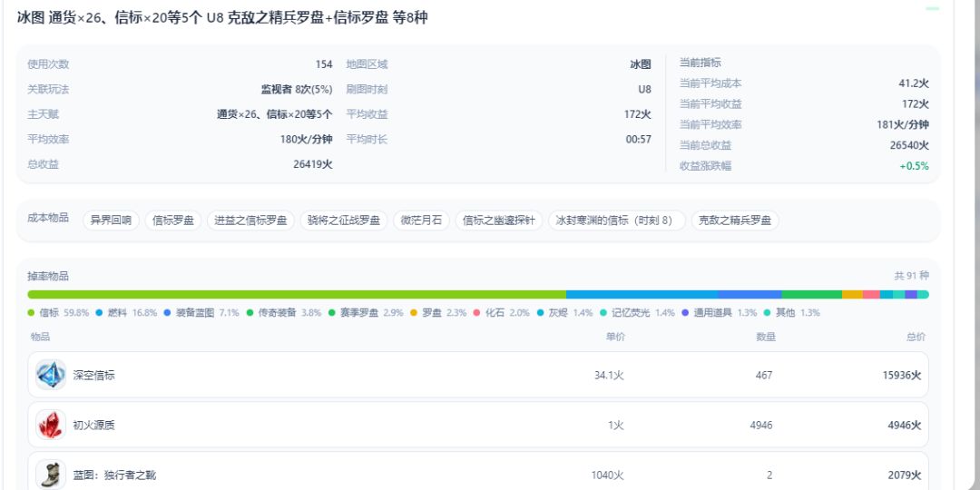Click the 深空信标 item icon

click(x=51, y=375)
